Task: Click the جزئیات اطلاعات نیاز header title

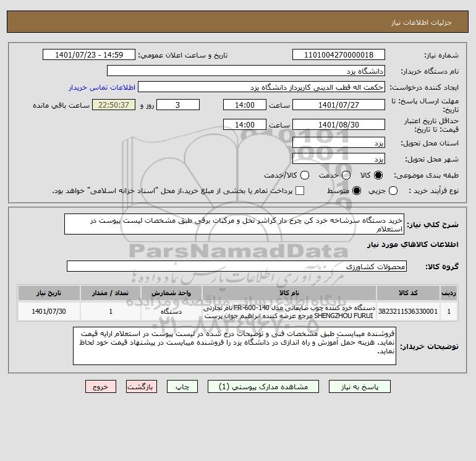Action: pyautogui.click(x=422, y=22)
